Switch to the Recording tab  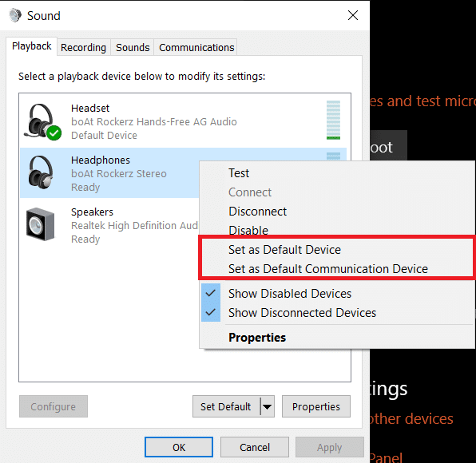(x=84, y=48)
